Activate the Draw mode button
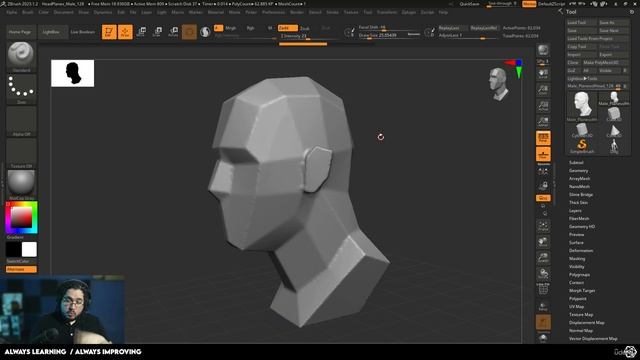This screenshot has width=640, height=360. 125,32
